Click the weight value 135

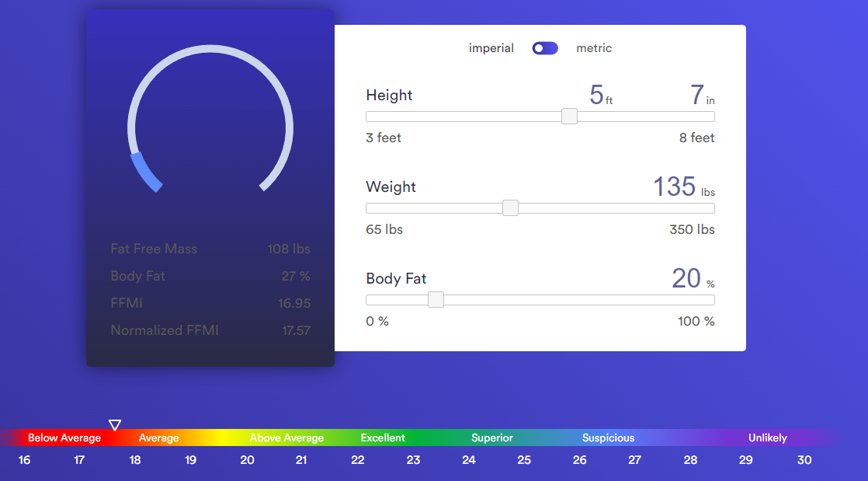pyautogui.click(x=674, y=186)
